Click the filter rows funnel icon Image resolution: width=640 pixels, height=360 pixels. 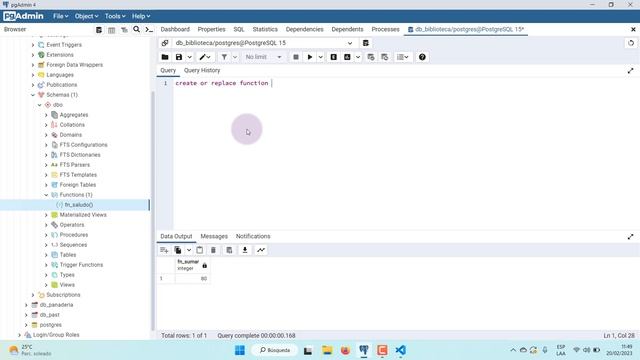coord(224,57)
